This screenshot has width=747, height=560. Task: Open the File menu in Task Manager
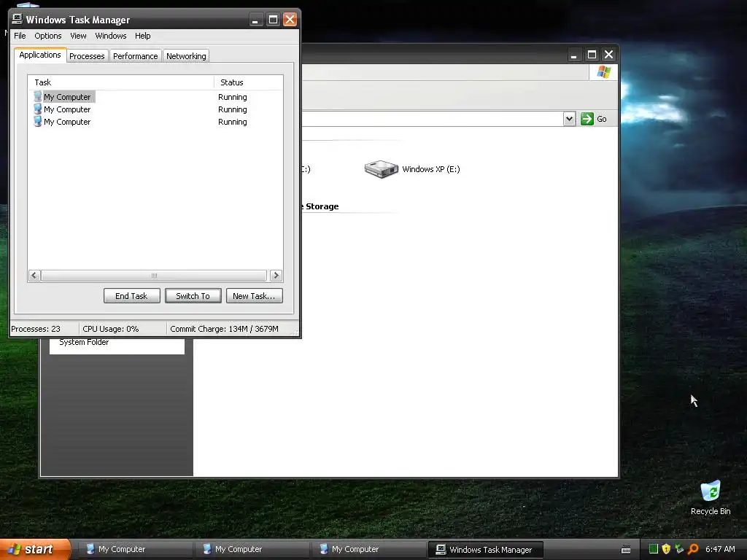click(x=20, y=36)
